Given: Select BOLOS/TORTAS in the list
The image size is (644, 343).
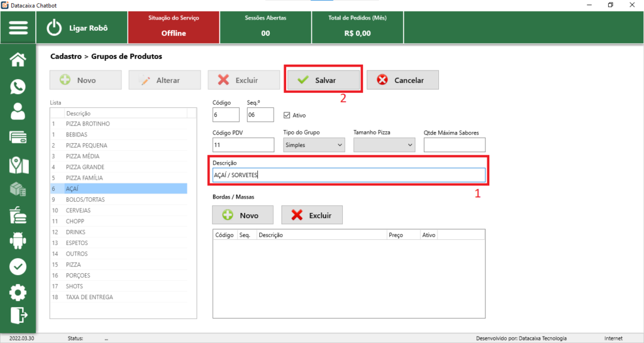Looking at the screenshot, I should pos(85,199).
